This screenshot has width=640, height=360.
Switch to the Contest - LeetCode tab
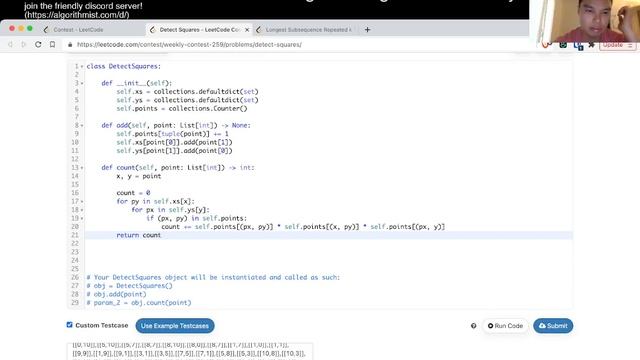point(78,30)
